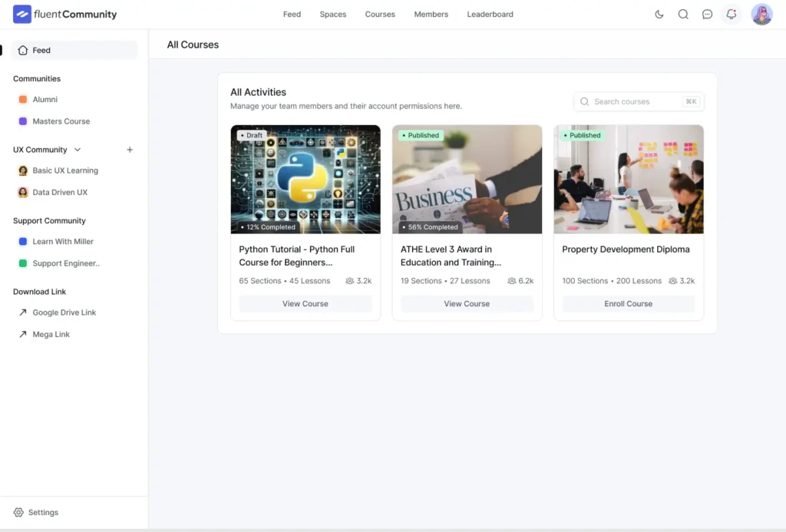
Task: Click the ⌘K shortcut badge in search
Action: pos(692,101)
